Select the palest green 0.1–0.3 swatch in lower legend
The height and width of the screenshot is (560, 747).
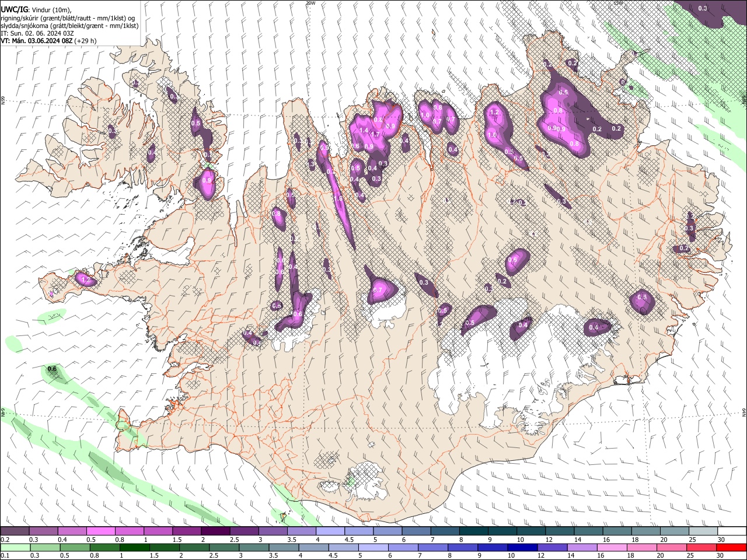click(x=15, y=548)
